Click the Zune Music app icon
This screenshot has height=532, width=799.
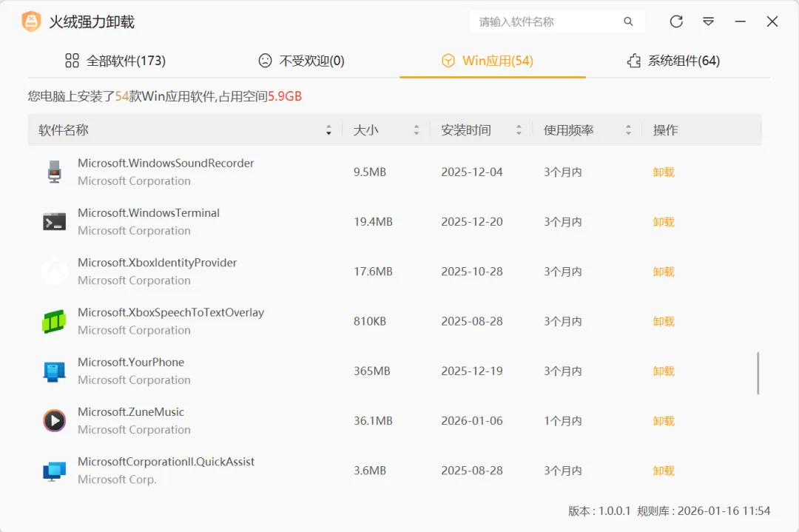coord(54,420)
